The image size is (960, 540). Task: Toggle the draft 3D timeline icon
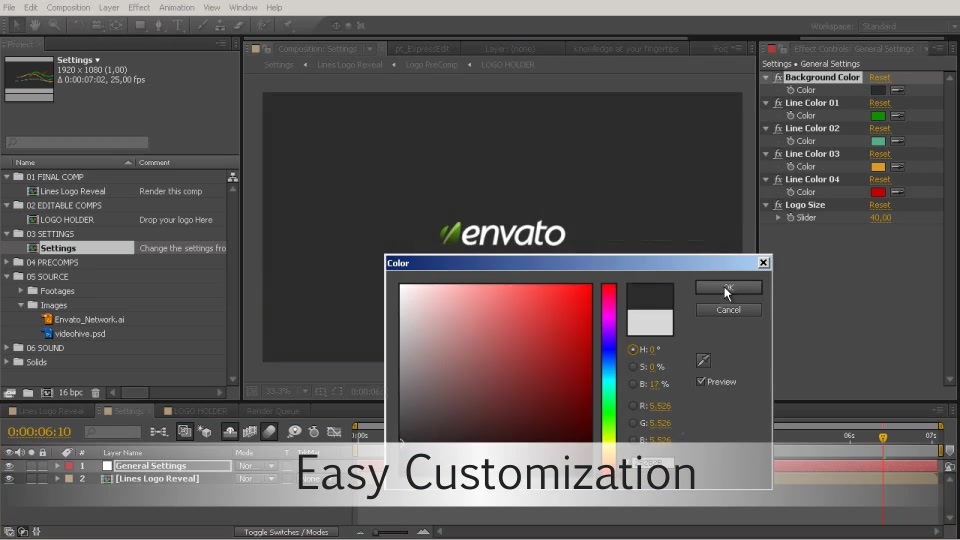click(204, 432)
